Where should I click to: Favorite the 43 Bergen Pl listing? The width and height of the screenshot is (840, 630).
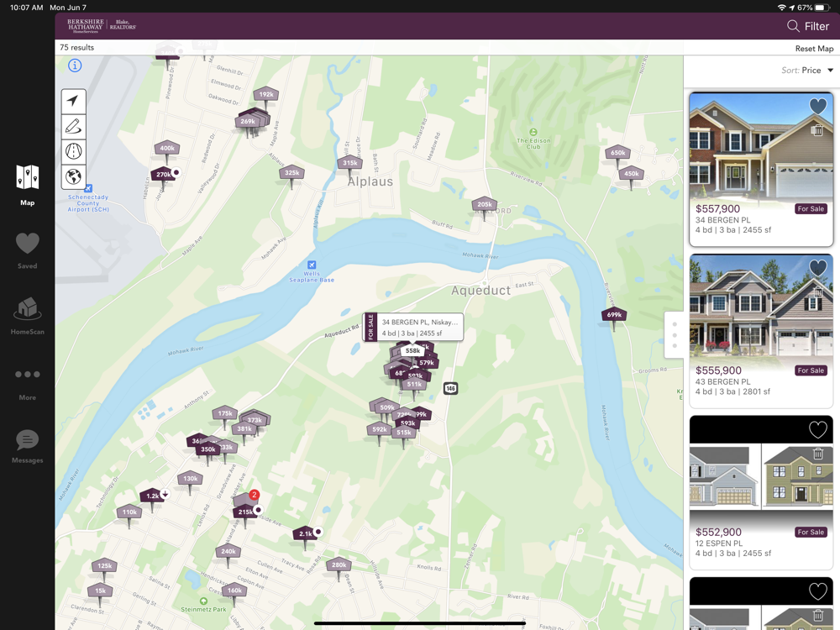point(817,268)
